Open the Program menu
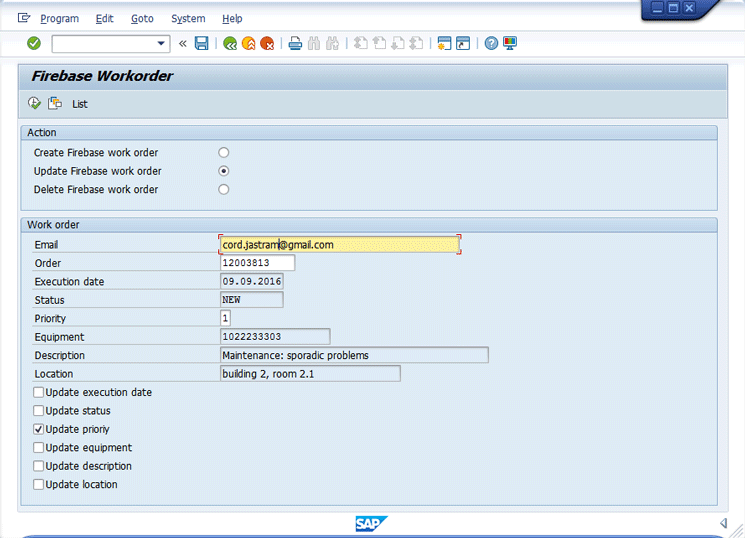Screen dimensions: 745x538 point(59,19)
